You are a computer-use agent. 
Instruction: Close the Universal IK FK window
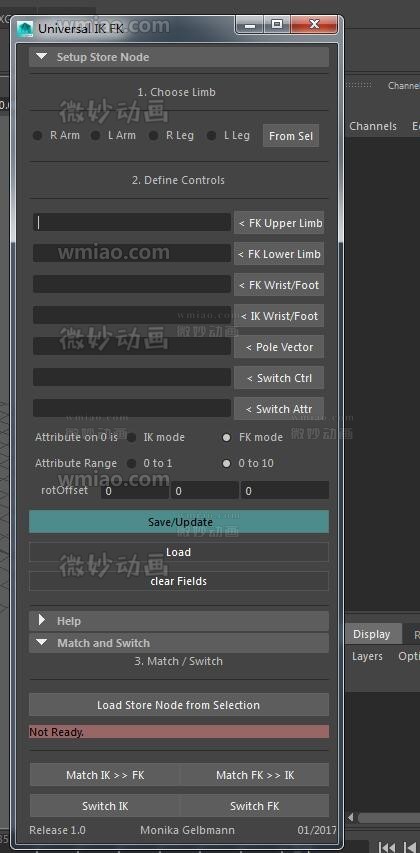314,24
